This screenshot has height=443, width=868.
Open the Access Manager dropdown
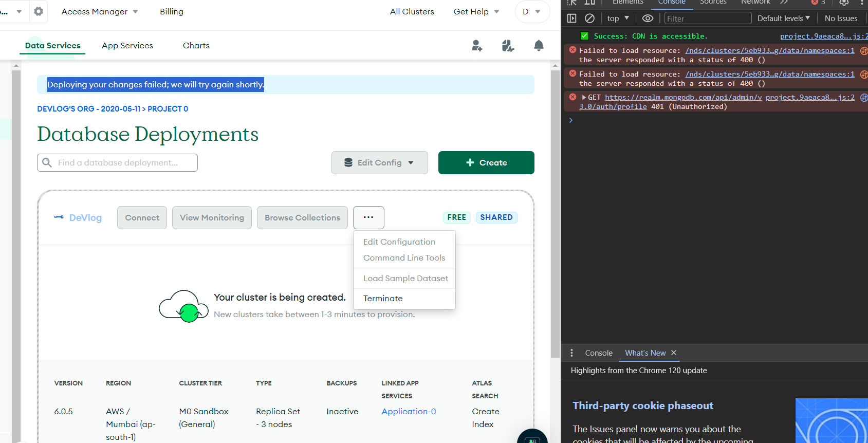point(99,11)
